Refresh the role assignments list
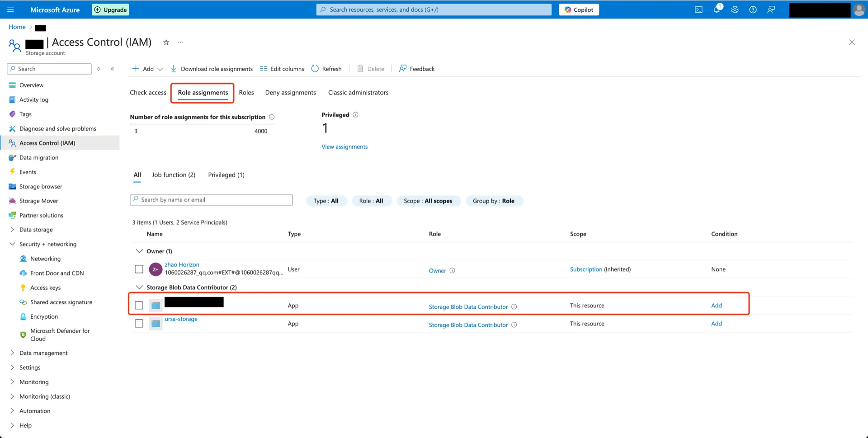 pyautogui.click(x=326, y=69)
